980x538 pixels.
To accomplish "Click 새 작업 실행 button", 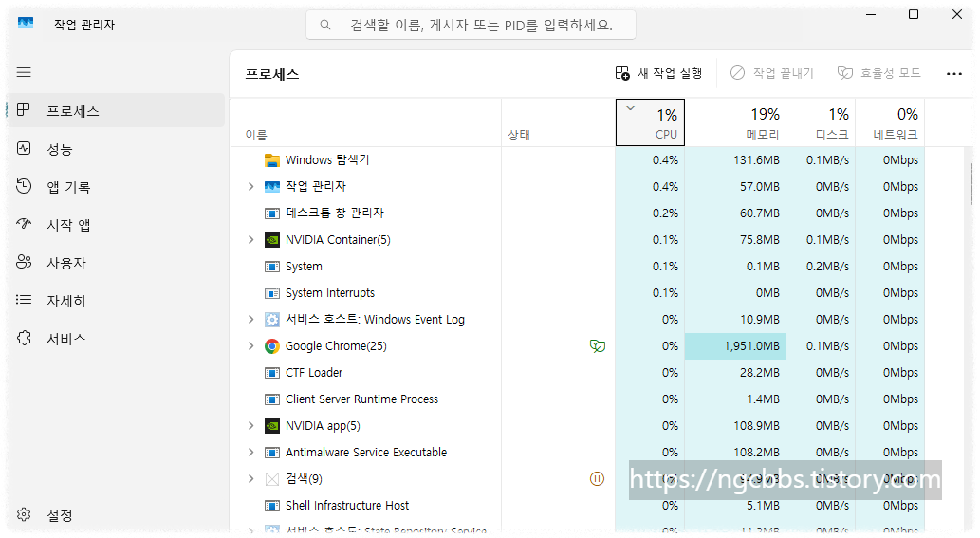I will tap(658, 73).
